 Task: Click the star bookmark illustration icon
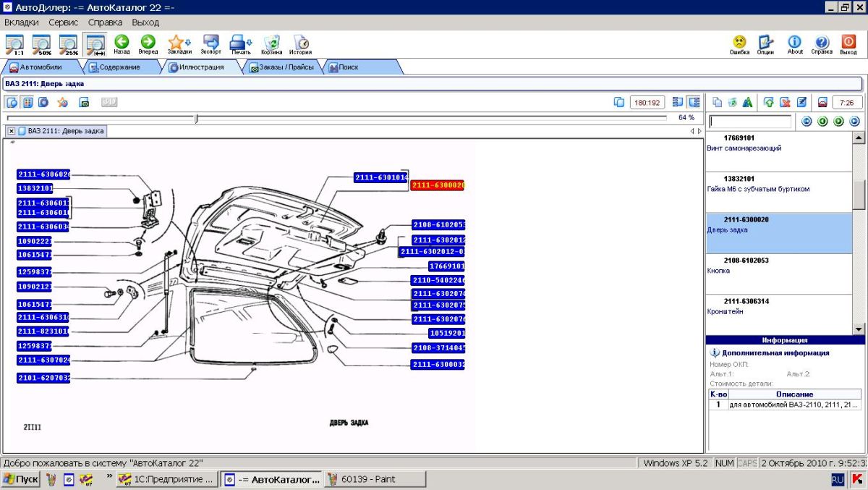63,102
